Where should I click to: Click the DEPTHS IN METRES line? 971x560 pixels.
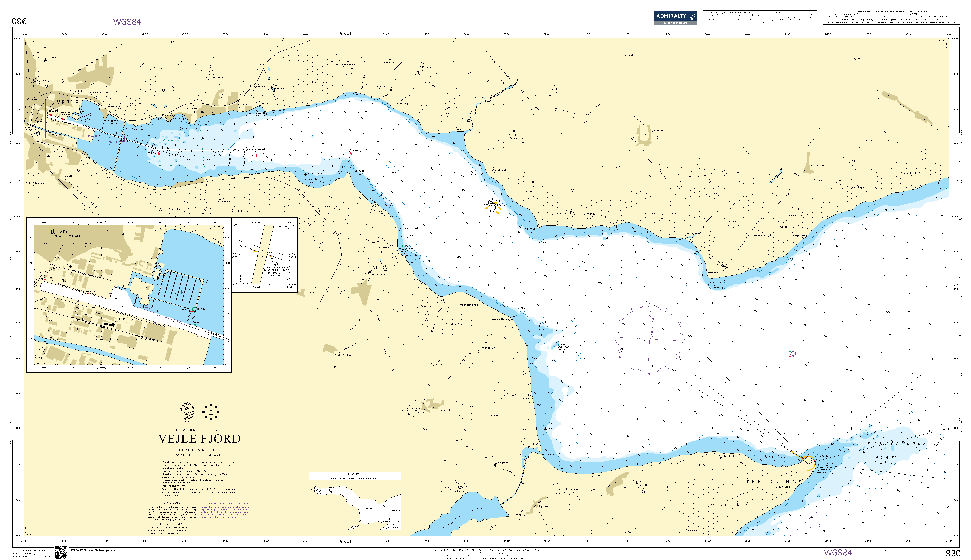[199, 450]
